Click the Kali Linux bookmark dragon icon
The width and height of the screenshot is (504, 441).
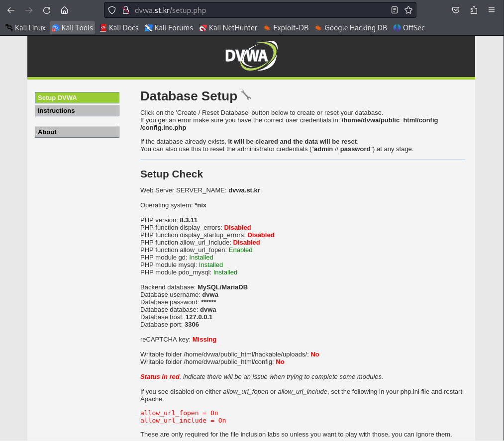click(x=9, y=28)
